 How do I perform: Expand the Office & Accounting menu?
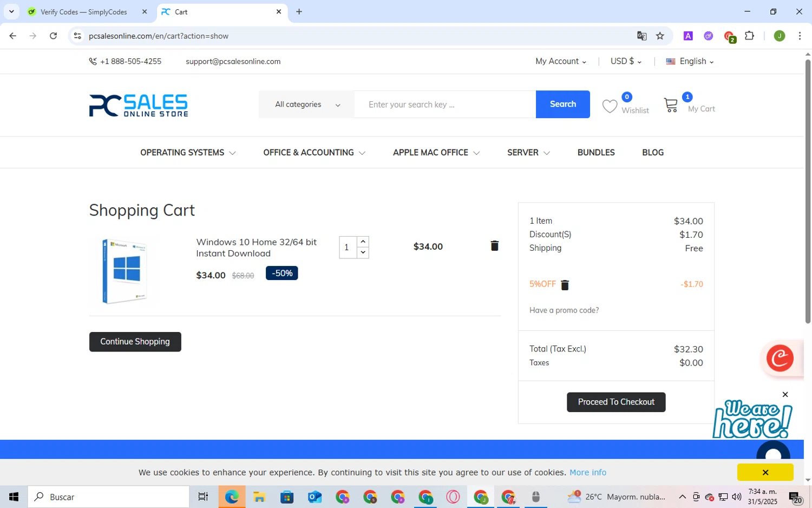(x=315, y=153)
